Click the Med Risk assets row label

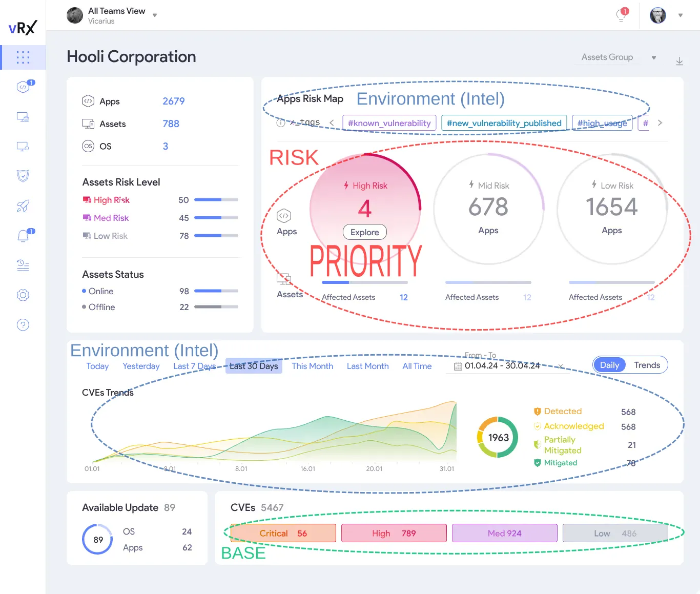click(x=111, y=218)
